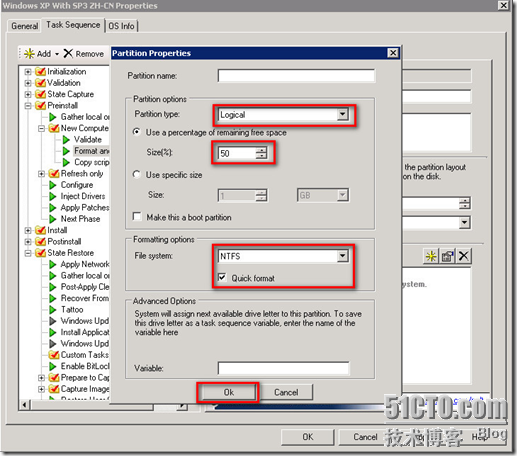
Task: Collapse the New Computer only node
Action: tap(41, 128)
